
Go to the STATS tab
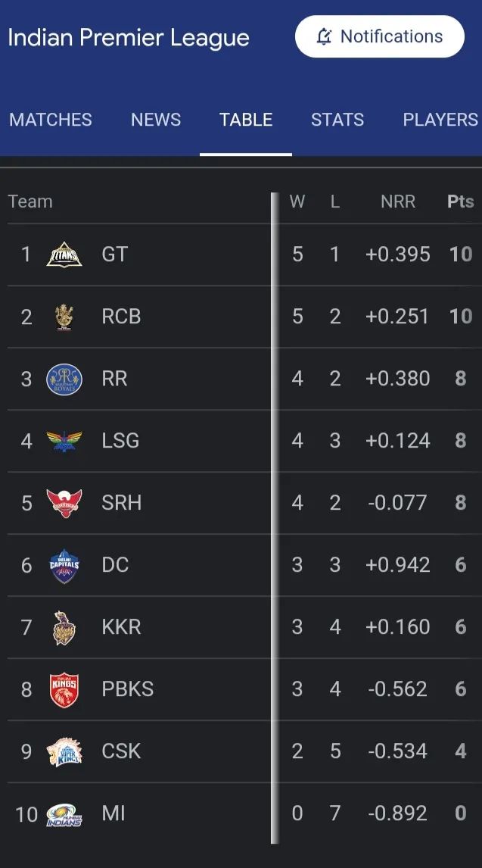point(337,120)
